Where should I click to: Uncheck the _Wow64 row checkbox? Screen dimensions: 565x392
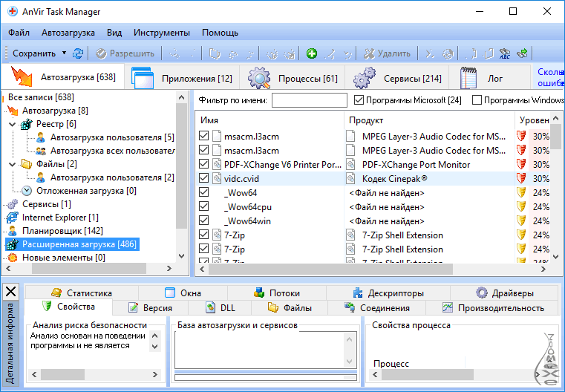[203, 192]
